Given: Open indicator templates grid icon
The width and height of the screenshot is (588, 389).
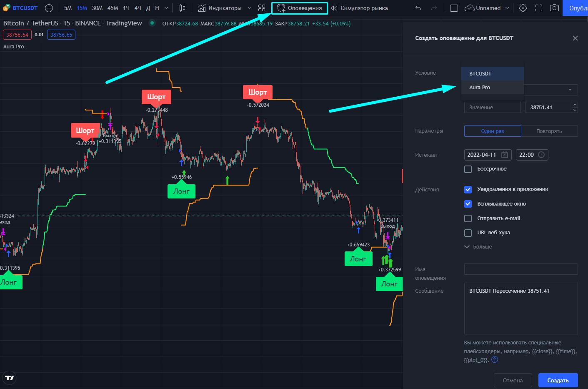Looking at the screenshot, I should pyautogui.click(x=262, y=8).
